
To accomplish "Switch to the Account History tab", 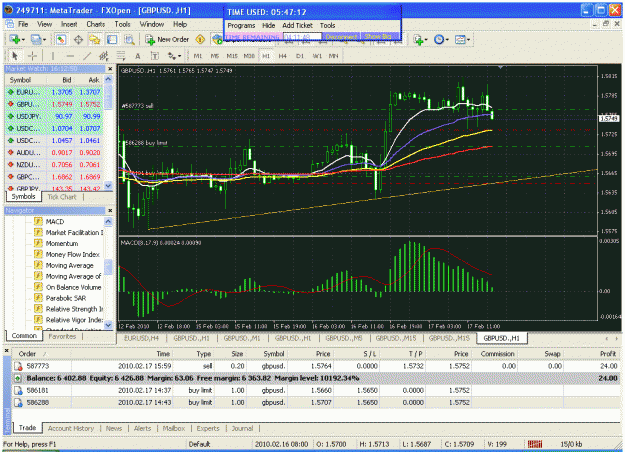I will 71,428.
